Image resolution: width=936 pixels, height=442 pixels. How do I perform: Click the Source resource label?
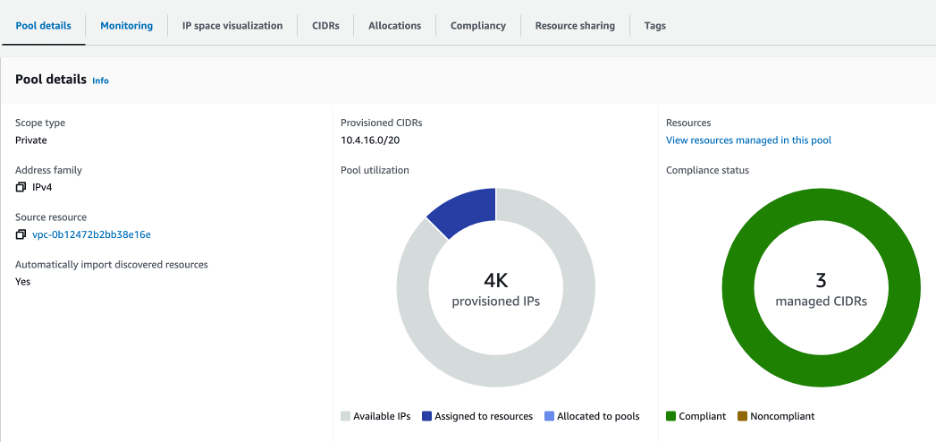click(51, 217)
